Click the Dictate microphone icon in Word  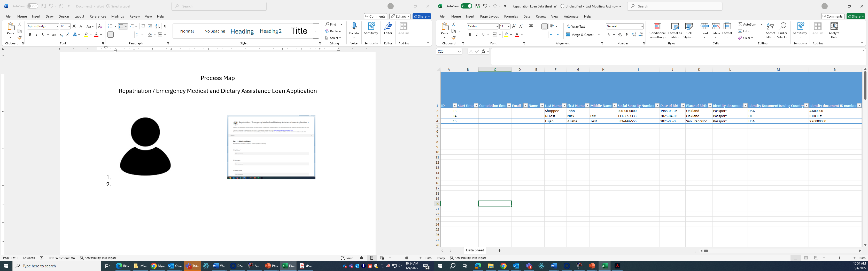click(x=354, y=27)
